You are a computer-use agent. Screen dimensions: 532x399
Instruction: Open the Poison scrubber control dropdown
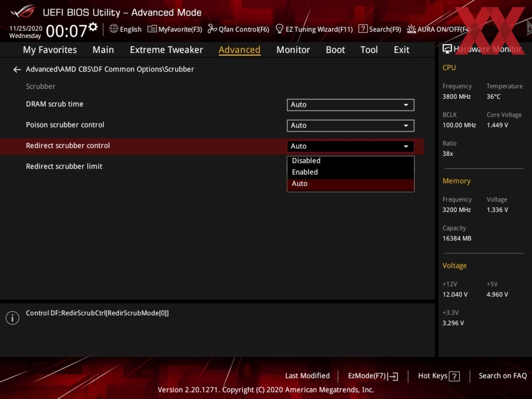pos(350,126)
